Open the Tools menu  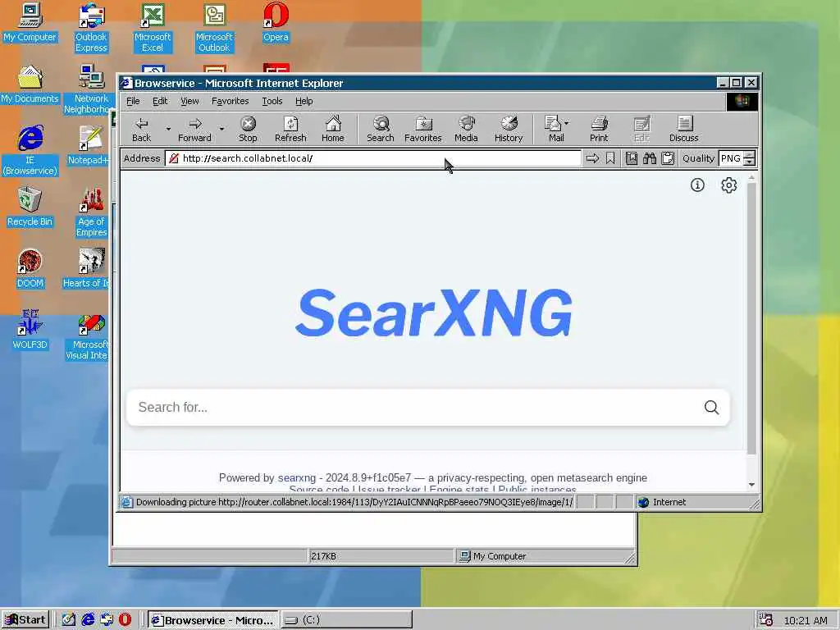coord(272,101)
